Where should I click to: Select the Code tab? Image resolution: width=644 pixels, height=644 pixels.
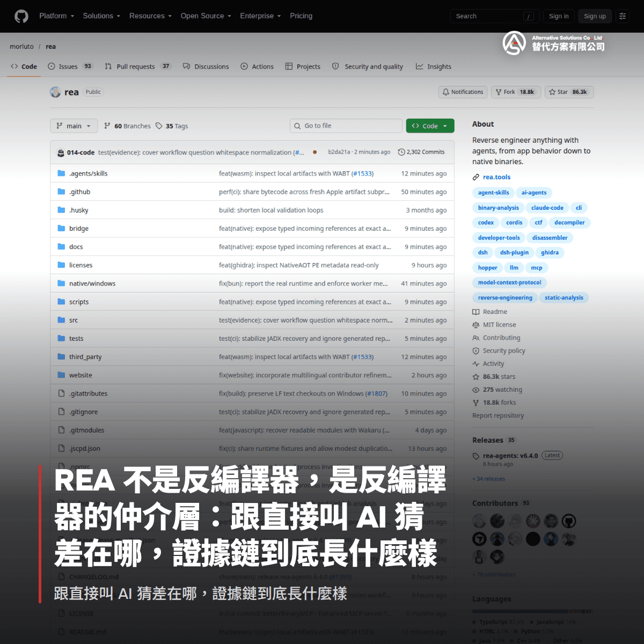tap(24, 67)
